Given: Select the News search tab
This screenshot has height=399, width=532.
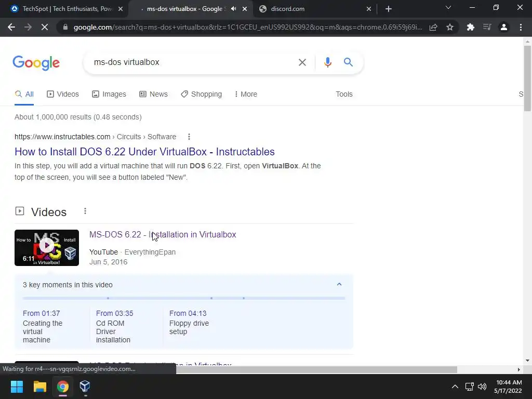Looking at the screenshot, I should click(x=153, y=95).
